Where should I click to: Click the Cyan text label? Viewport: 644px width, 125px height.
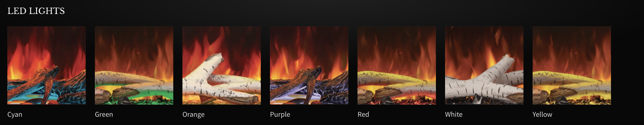coord(15,114)
